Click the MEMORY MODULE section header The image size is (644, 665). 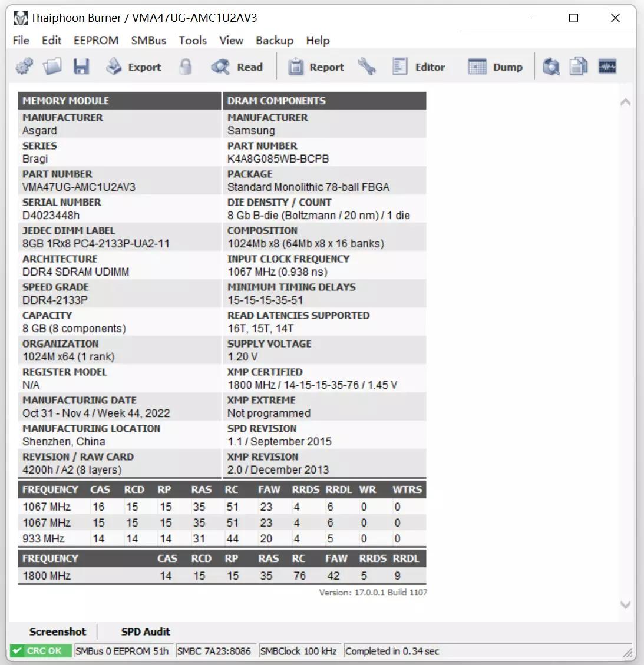tap(119, 101)
